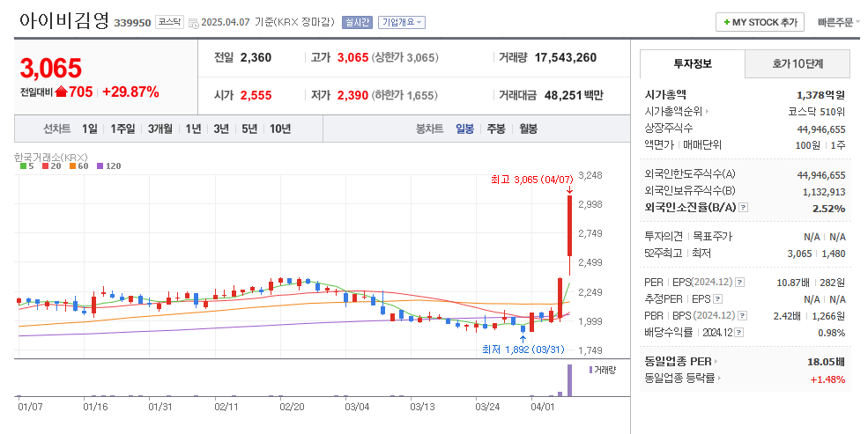The height and width of the screenshot is (434, 868).
Task: Click the calendar-clock icon before 2025.04.07
Action: (193, 23)
